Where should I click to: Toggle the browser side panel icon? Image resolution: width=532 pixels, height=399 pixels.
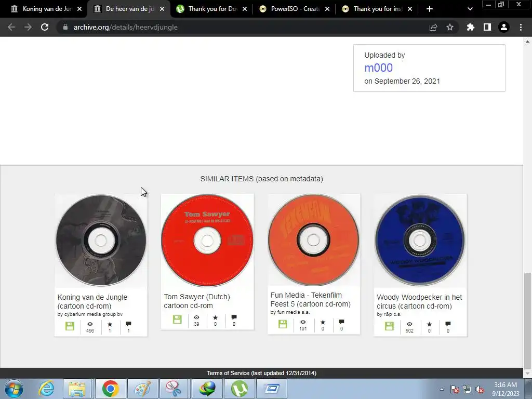click(x=487, y=27)
